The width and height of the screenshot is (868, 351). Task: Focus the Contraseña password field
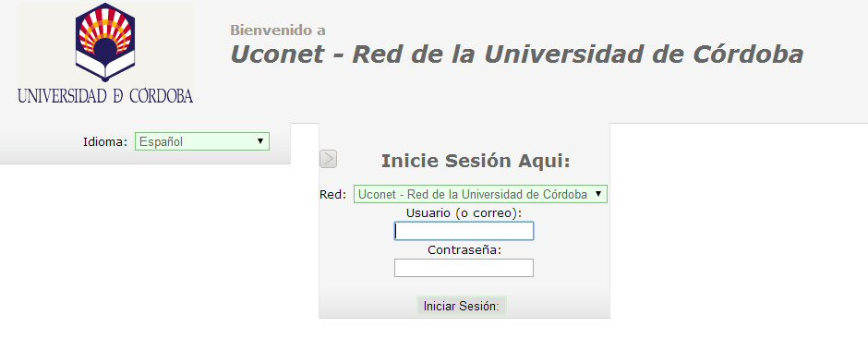click(464, 268)
